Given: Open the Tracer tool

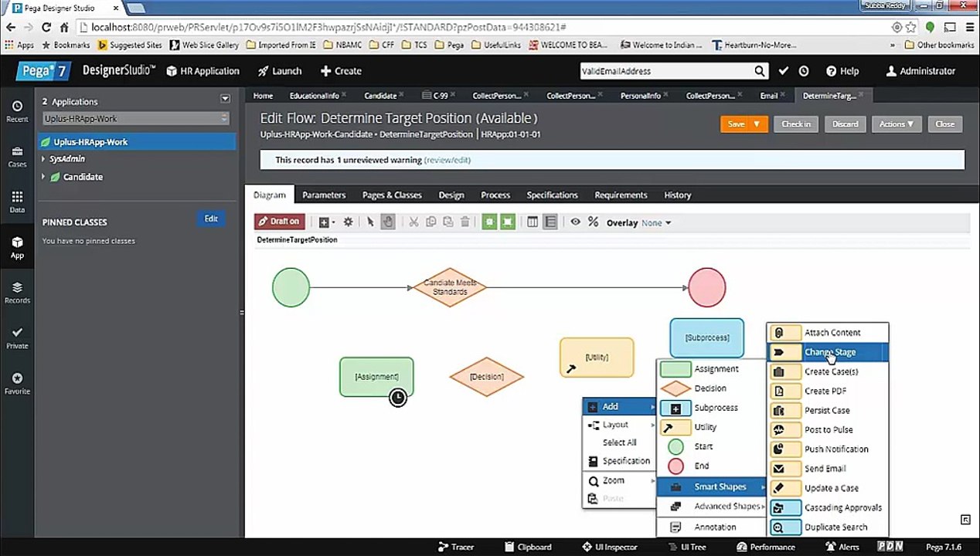Looking at the screenshot, I should click(455, 547).
